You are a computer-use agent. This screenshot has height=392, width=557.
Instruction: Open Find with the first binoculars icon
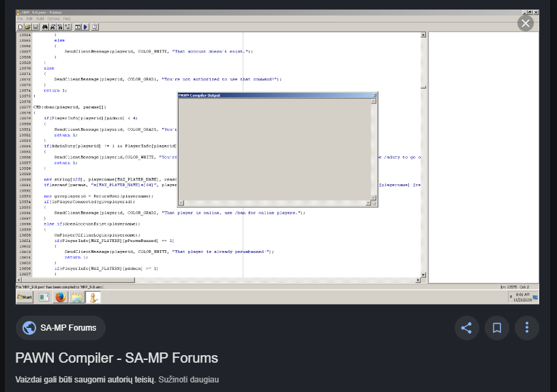(45, 27)
